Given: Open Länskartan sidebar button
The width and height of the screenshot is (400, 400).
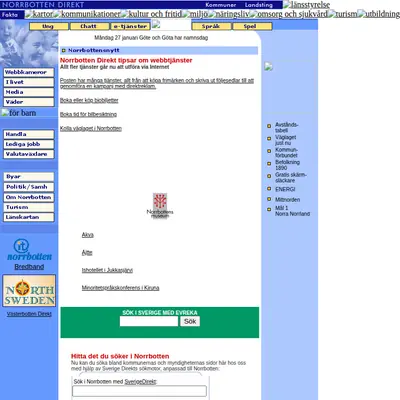Looking at the screenshot, I should (x=29, y=217).
